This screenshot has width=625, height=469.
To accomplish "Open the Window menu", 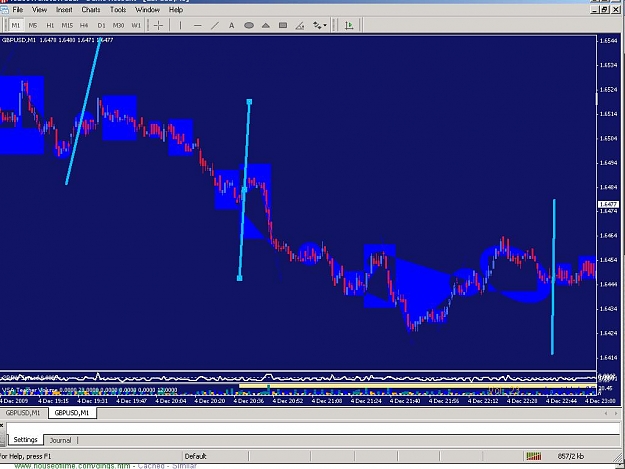I will [x=147, y=10].
